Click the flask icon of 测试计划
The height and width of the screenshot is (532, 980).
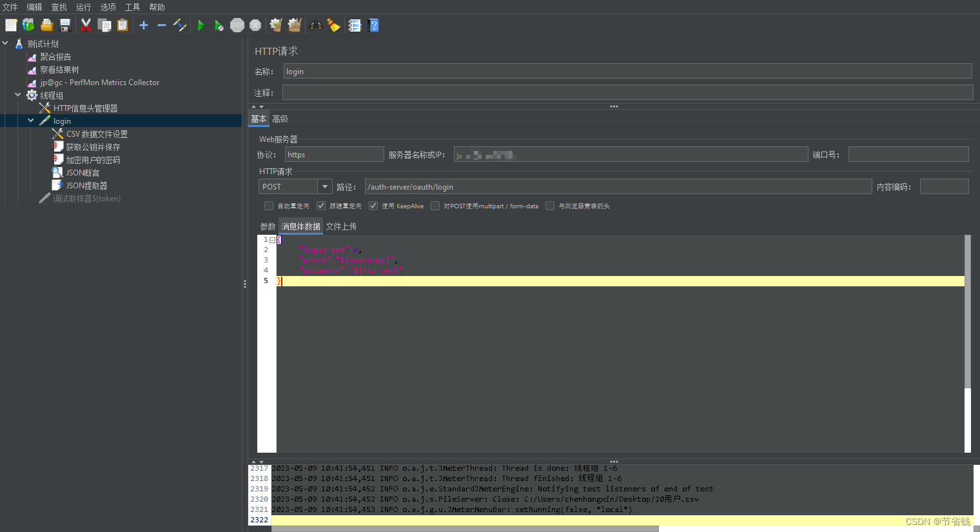19,44
